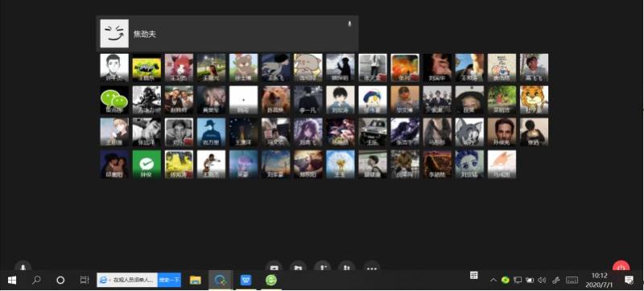The width and height of the screenshot is (644, 291).
Task: Select the green WeChat logo avatar participant
Action: tap(114, 100)
